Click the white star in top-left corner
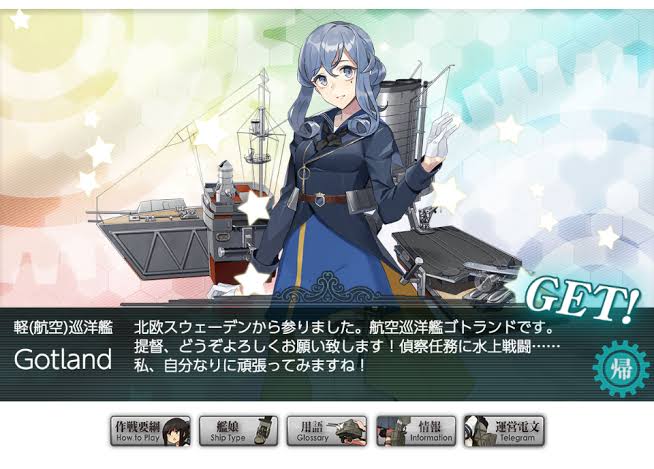This screenshot has height=469, width=654. click(x=20, y=20)
